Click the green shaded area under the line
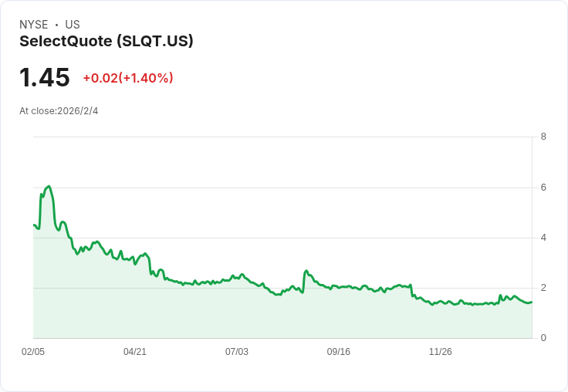The width and height of the screenshot is (568, 392). point(232,316)
